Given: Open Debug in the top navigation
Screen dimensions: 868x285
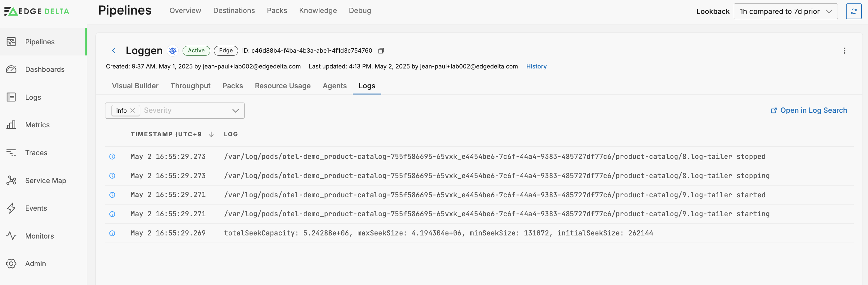Looking at the screenshot, I should [360, 11].
